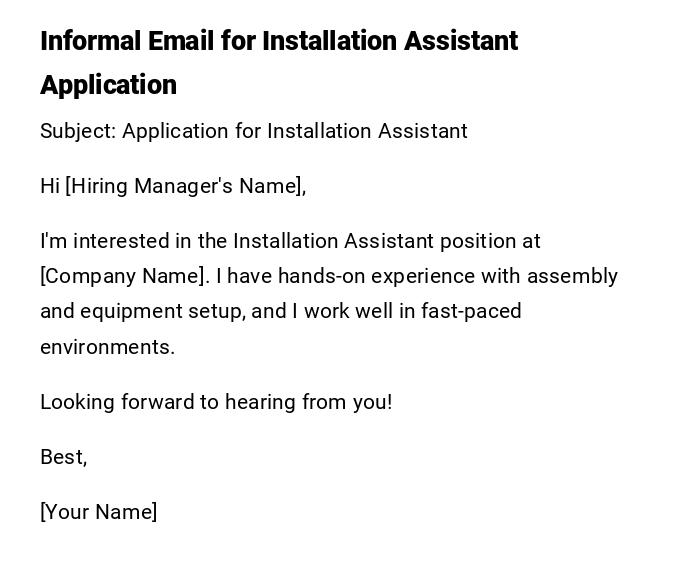This screenshot has height=574, width=700.
Task: Click the heading "Informal Email for Installation Assistant"
Action: point(279,41)
